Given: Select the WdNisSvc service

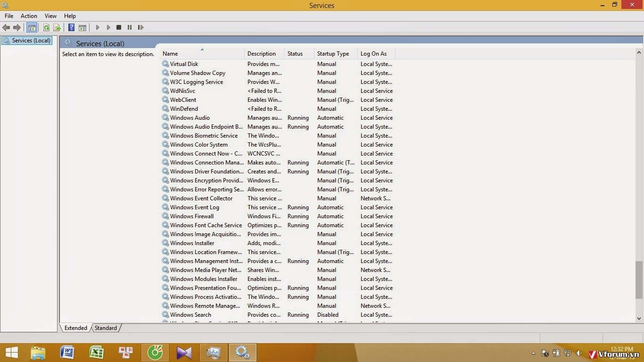Looking at the screenshot, I should pos(182,90).
